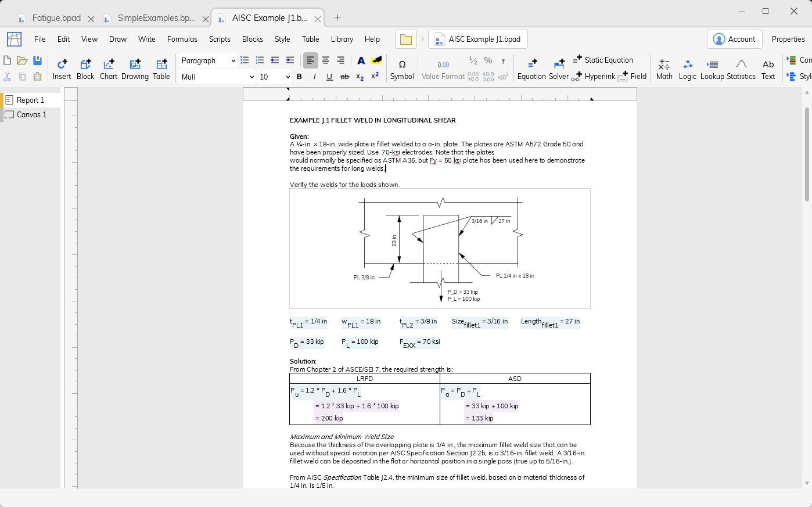812x507 pixels.
Task: Click the Account button
Action: coord(735,39)
